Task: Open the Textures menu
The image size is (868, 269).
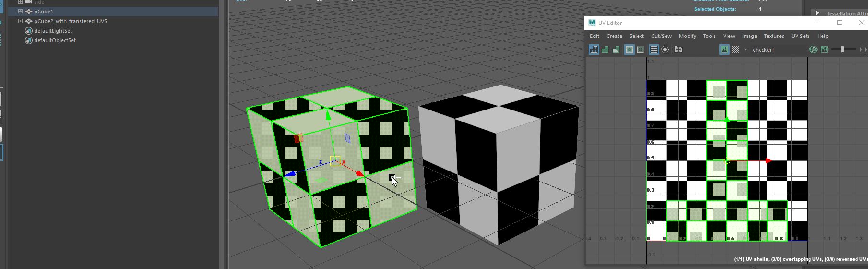Action: 774,36
